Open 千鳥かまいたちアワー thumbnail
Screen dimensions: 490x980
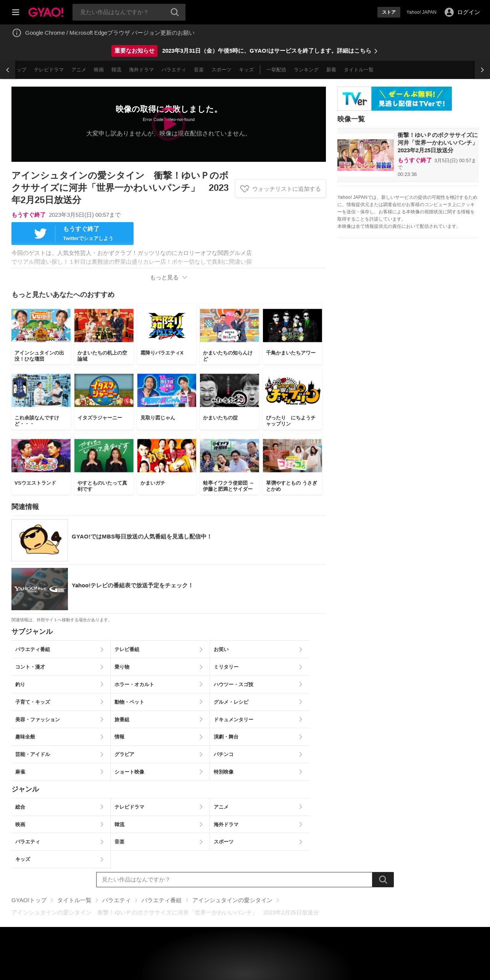[x=292, y=326]
